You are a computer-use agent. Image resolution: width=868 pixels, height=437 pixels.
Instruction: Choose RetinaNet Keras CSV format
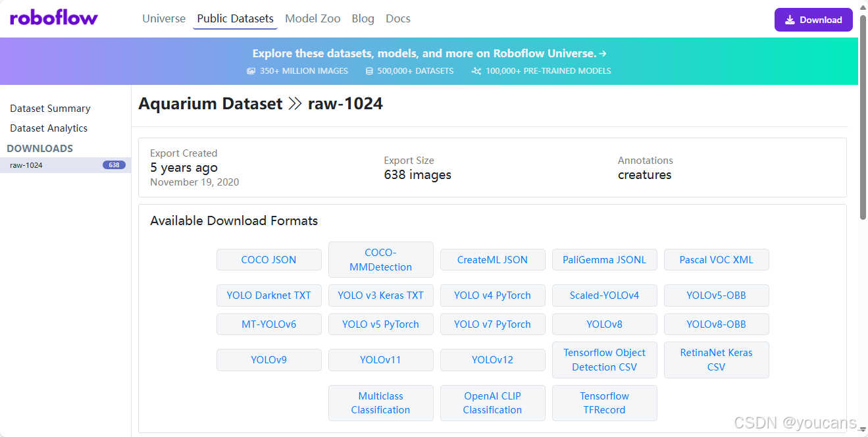tap(717, 360)
